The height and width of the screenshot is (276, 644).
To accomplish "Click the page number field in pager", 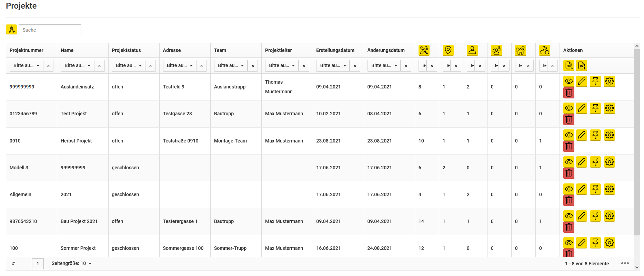I will click(38, 264).
